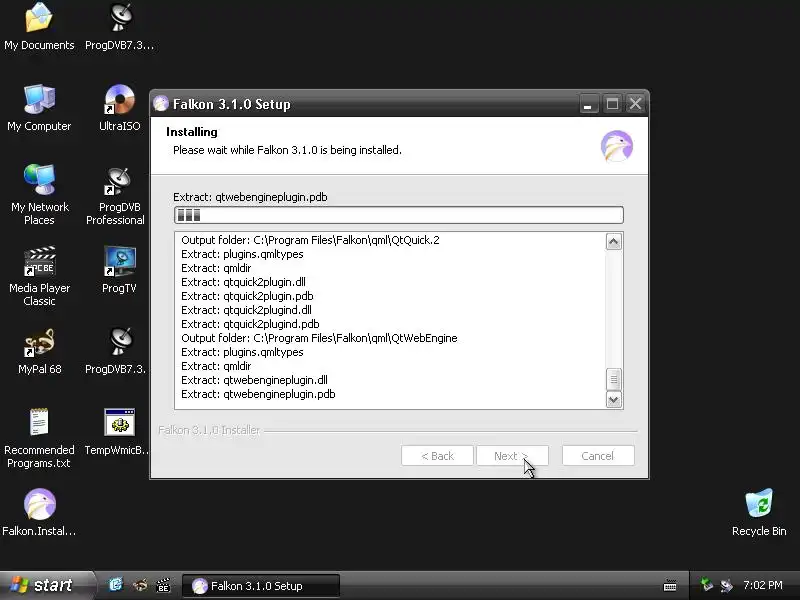Click the installation progress bar
Screen dimensions: 800x600
point(399,215)
